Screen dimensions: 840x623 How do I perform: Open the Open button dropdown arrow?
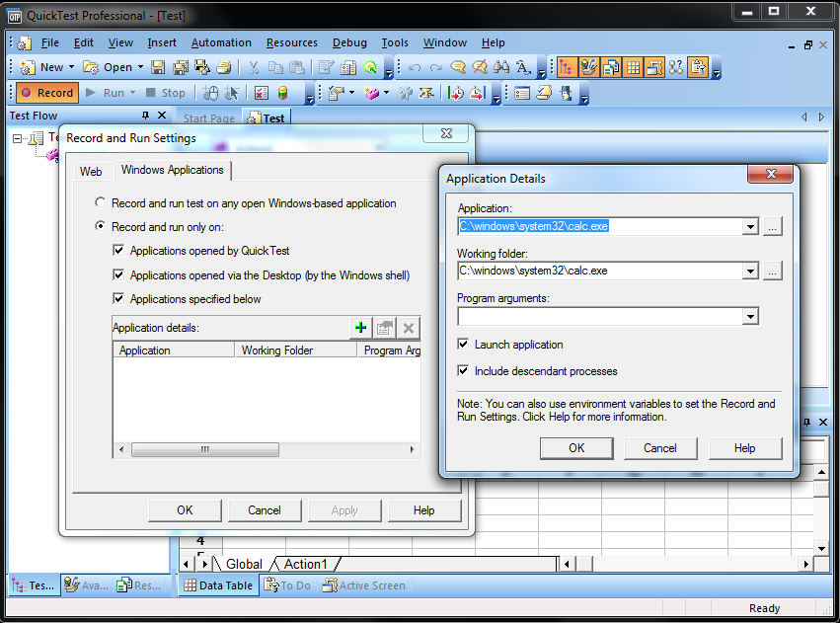pyautogui.click(x=140, y=67)
